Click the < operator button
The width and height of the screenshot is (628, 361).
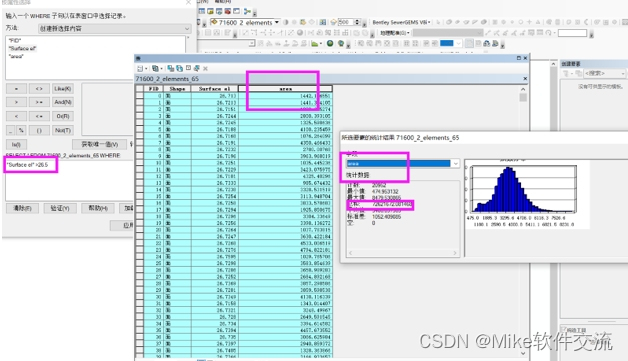pyautogui.click(x=16, y=116)
